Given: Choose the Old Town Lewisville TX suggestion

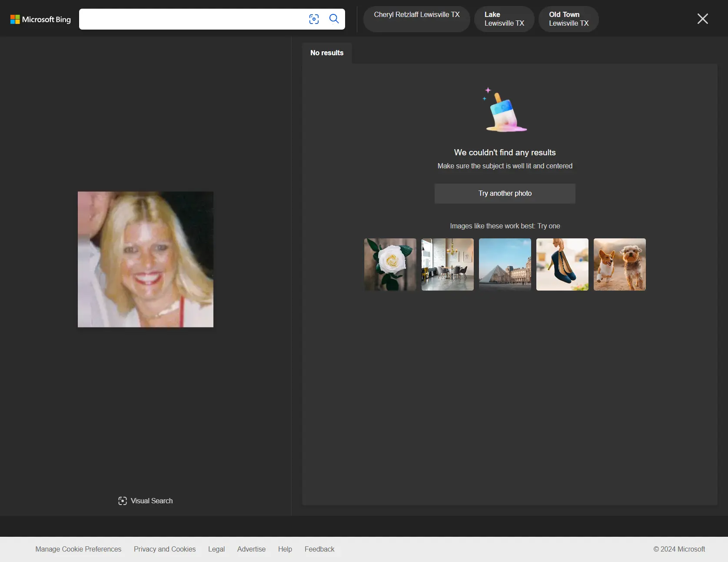Looking at the screenshot, I should pos(568,19).
